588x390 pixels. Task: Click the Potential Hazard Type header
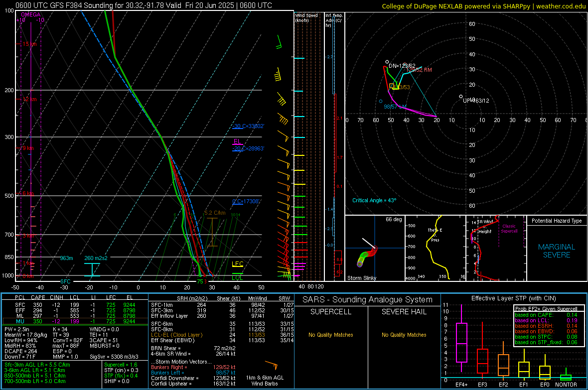pyautogui.click(x=557, y=221)
